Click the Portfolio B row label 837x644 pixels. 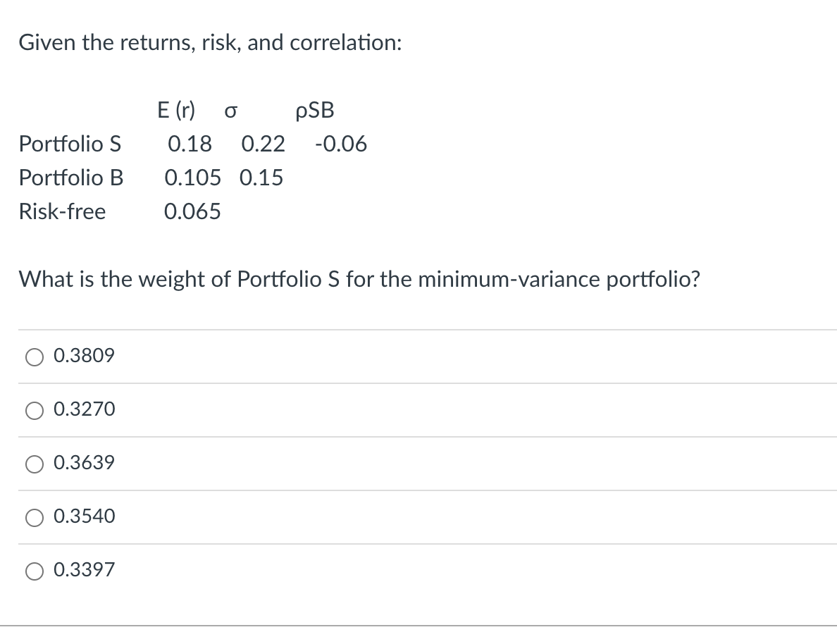[70, 178]
